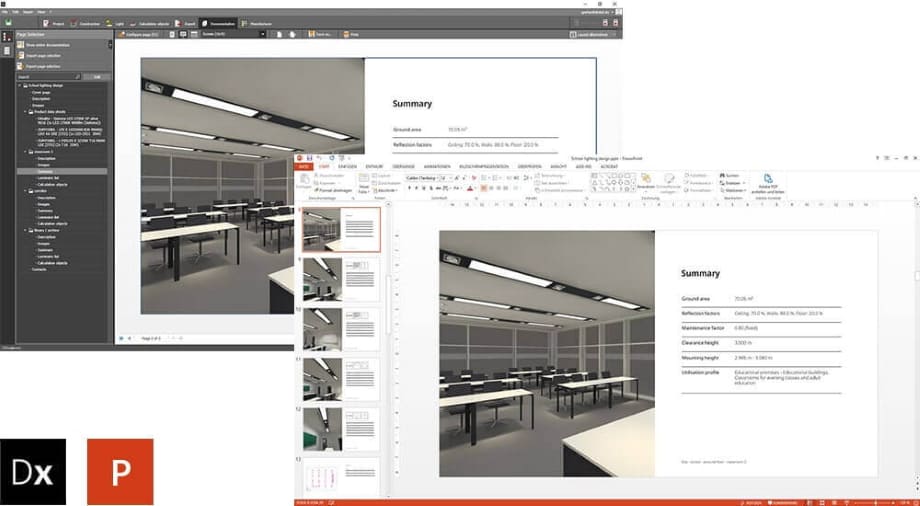Click the PowerPoint Save icon in quick access

click(310, 158)
